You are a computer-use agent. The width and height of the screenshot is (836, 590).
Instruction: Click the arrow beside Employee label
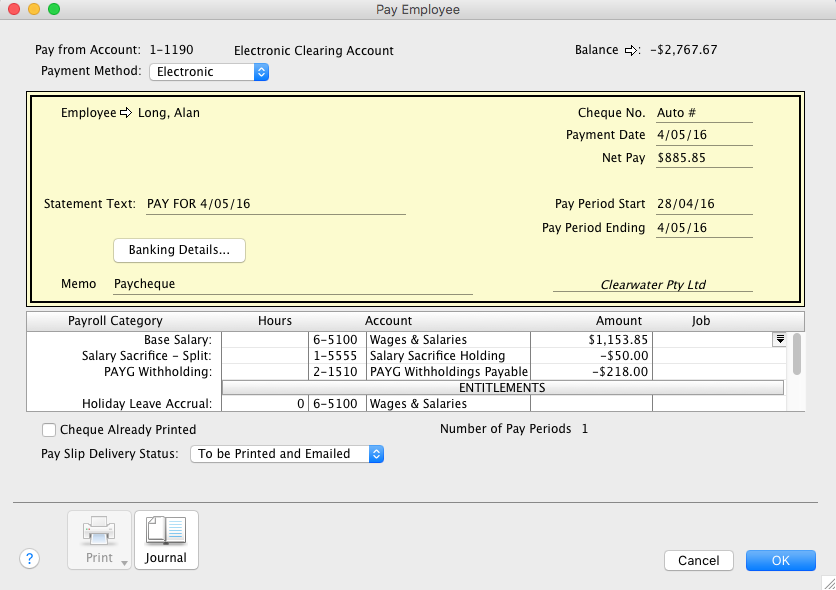coord(126,113)
